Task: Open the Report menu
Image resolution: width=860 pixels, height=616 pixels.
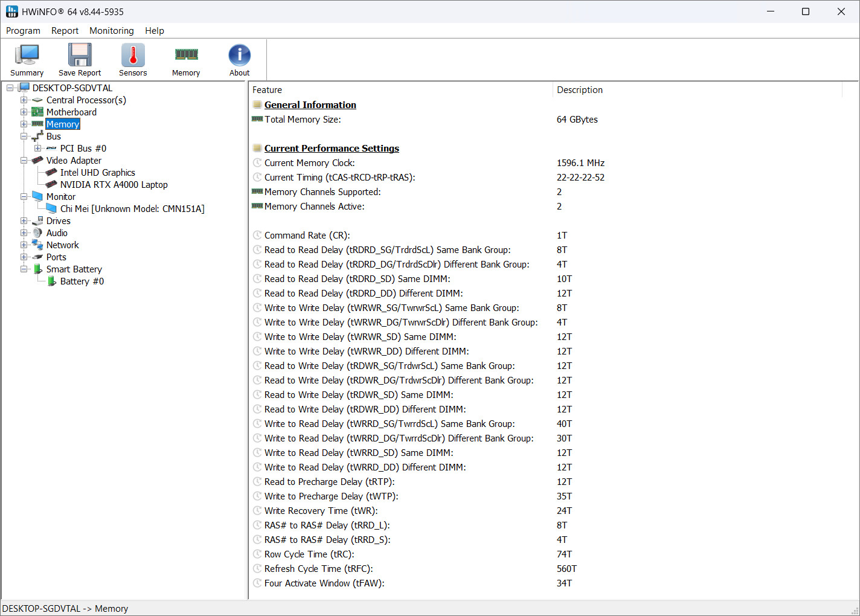Action: 65,31
